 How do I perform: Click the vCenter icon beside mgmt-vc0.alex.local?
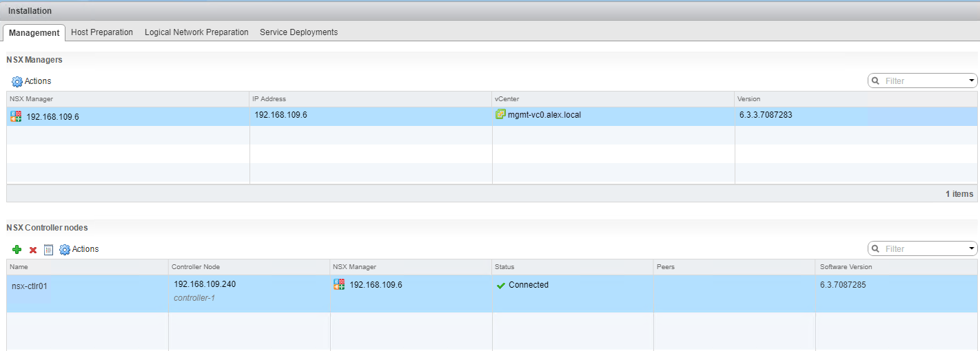click(500, 115)
